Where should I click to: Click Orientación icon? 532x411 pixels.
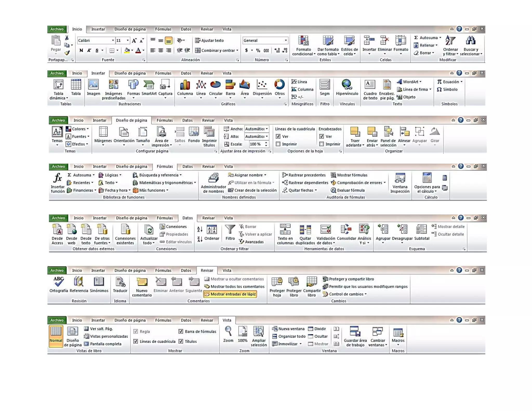coord(124,132)
